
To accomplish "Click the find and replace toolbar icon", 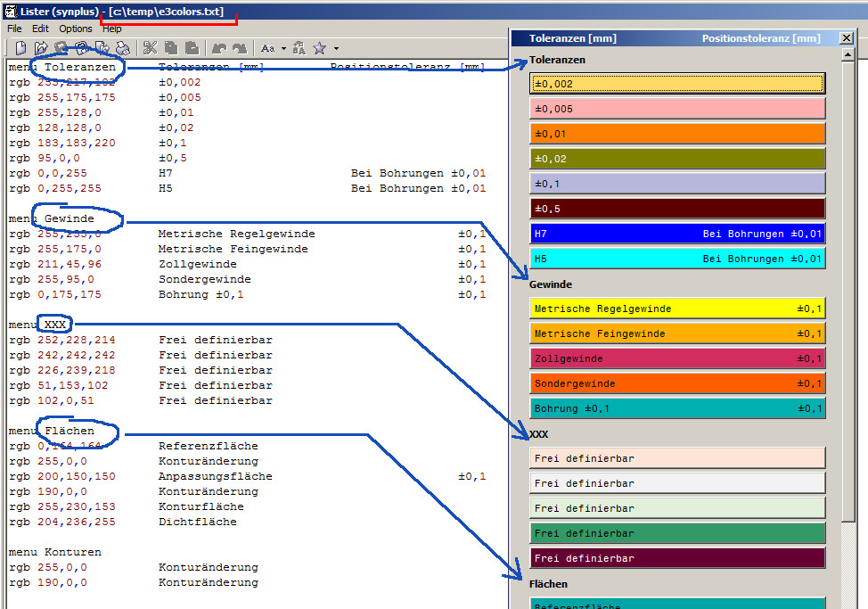I will 299,48.
